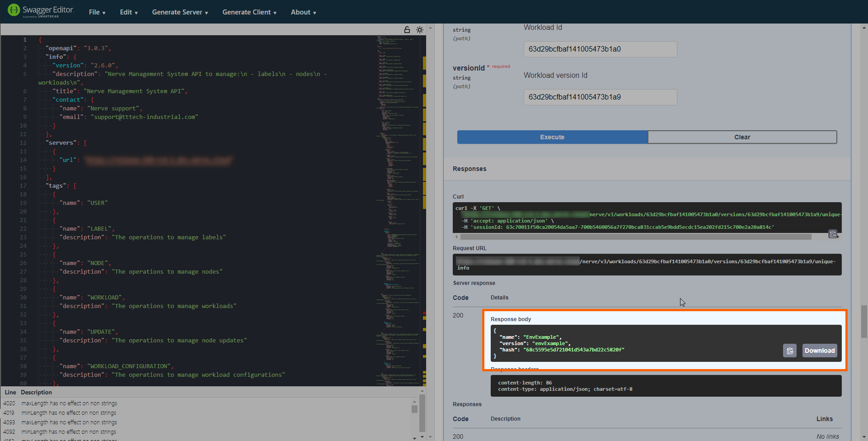The height and width of the screenshot is (441, 868).
Task: Toggle the editor read-only lock icon
Action: coord(407,30)
